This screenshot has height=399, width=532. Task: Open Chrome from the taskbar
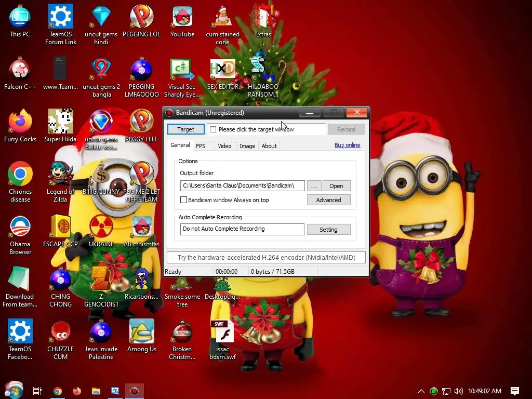coord(57,391)
